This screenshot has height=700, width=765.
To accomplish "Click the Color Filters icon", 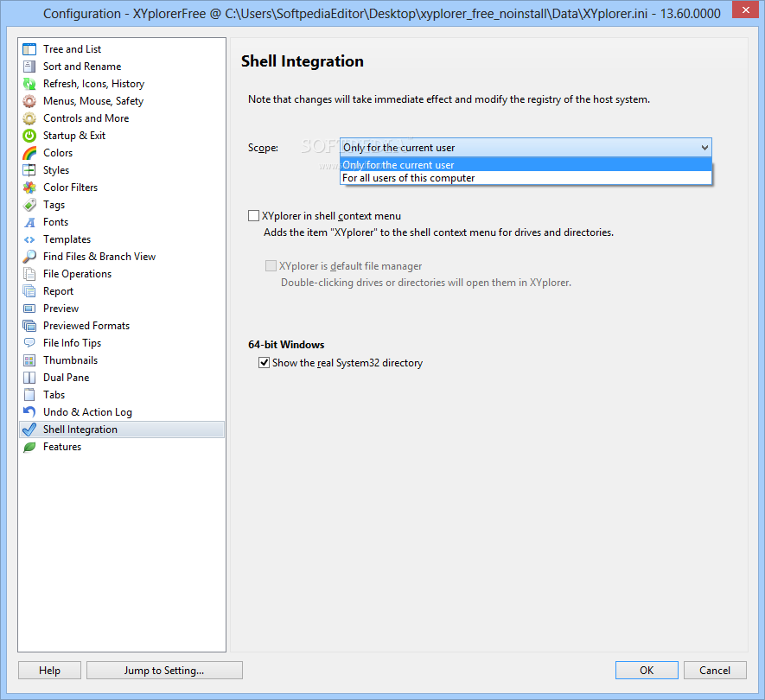I will [x=29, y=188].
